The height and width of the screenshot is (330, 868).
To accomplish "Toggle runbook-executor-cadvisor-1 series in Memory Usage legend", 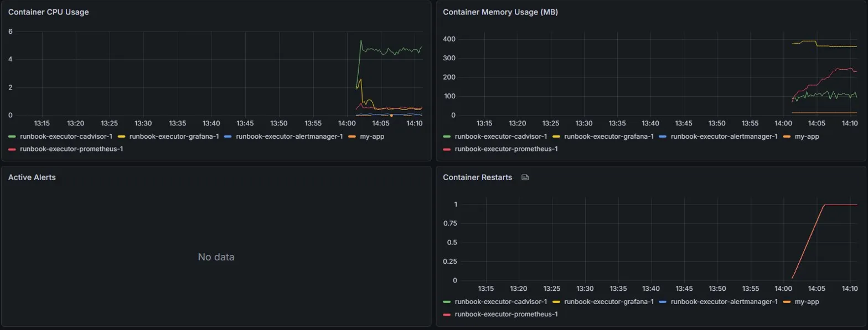I will pos(501,136).
